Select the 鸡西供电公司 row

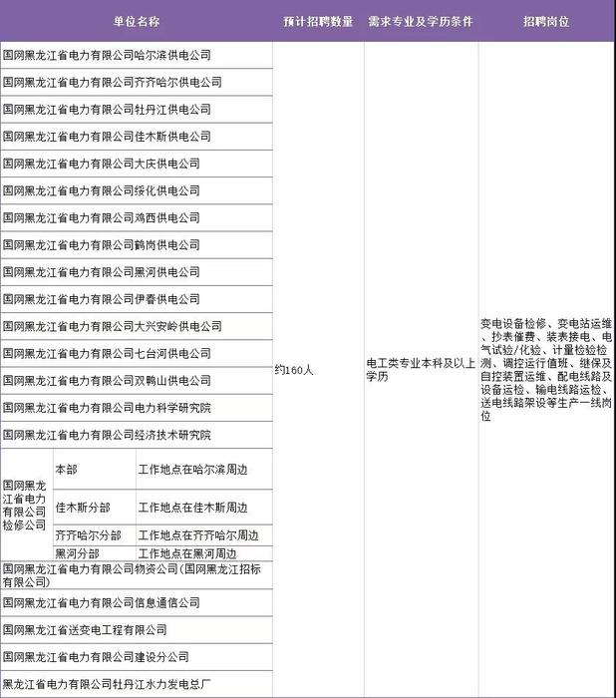[x=137, y=218]
